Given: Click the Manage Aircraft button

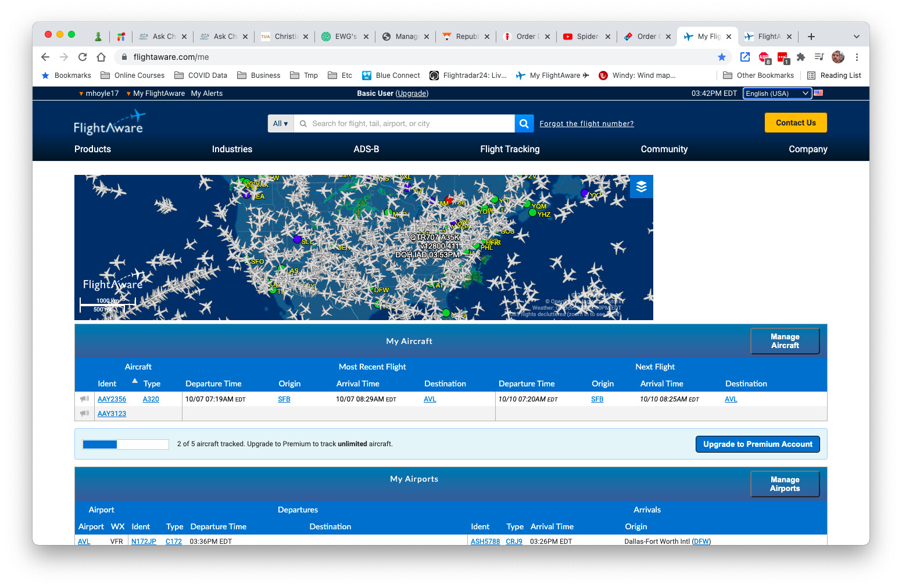Looking at the screenshot, I should click(785, 341).
